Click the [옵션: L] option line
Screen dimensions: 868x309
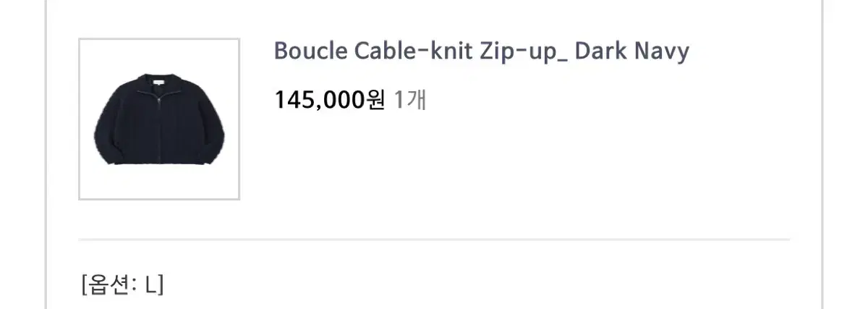click(x=123, y=284)
